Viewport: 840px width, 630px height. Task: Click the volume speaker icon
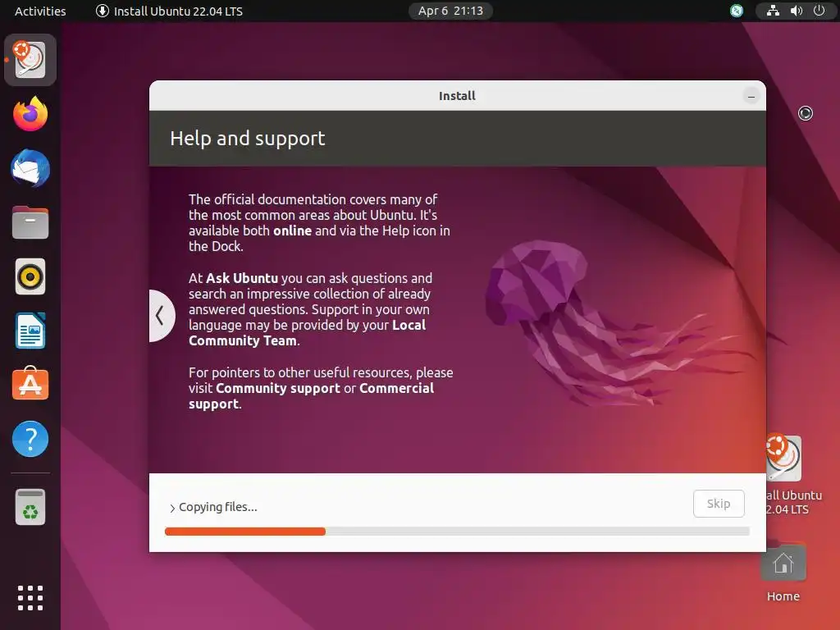pos(796,11)
